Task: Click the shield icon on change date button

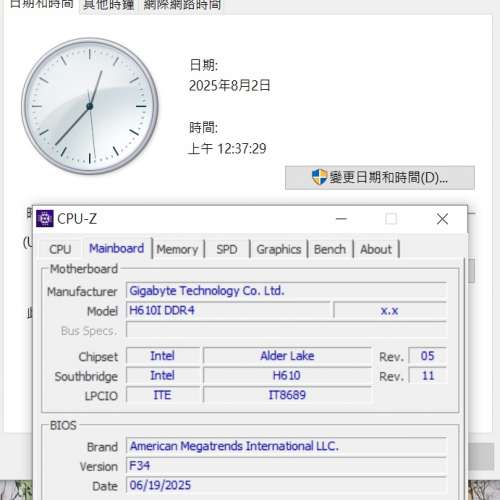Action: pos(319,177)
